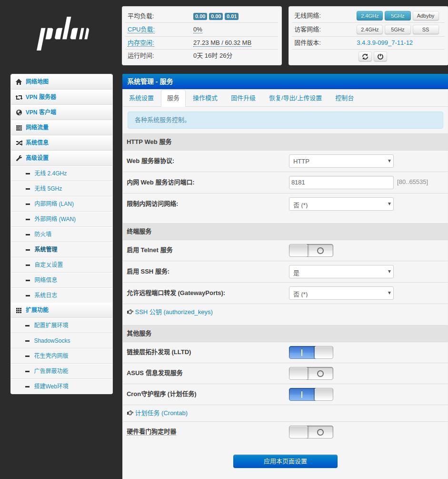
Task: Click the grid icon beside 扩展功能
Action: [19, 310]
